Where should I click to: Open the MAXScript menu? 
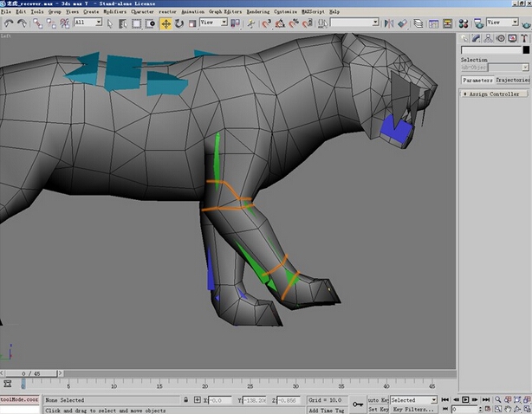point(313,11)
